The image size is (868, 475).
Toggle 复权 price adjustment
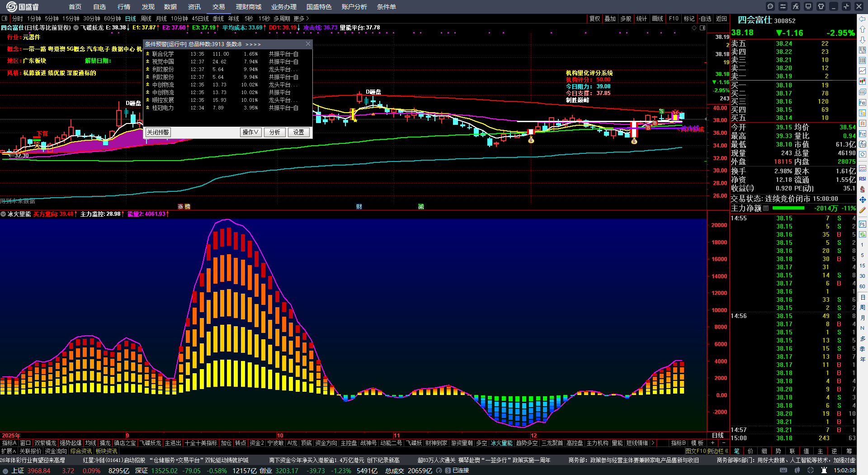[595, 19]
